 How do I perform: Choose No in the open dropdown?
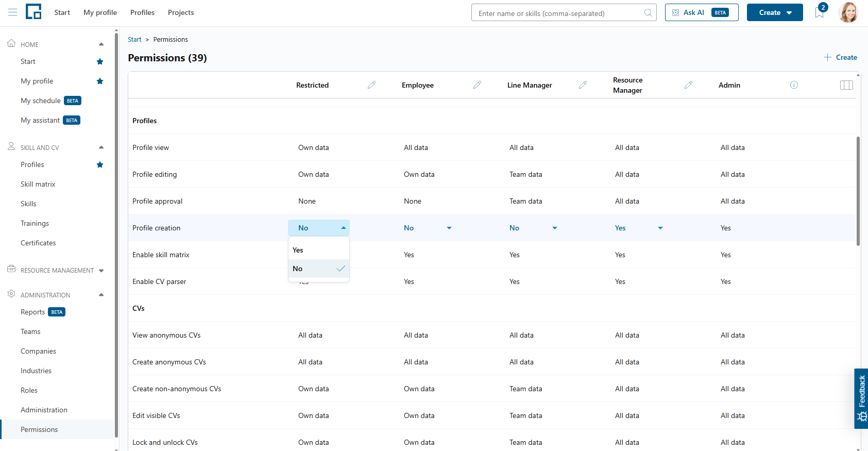click(319, 269)
